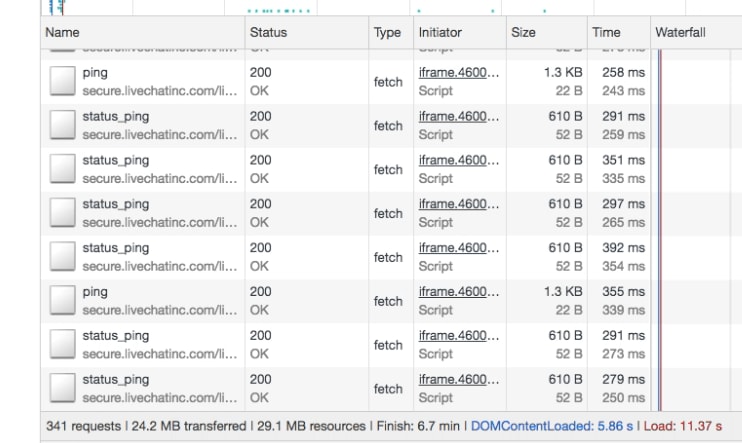Sort by the Time column header
The image size is (742, 443).
click(x=619, y=32)
